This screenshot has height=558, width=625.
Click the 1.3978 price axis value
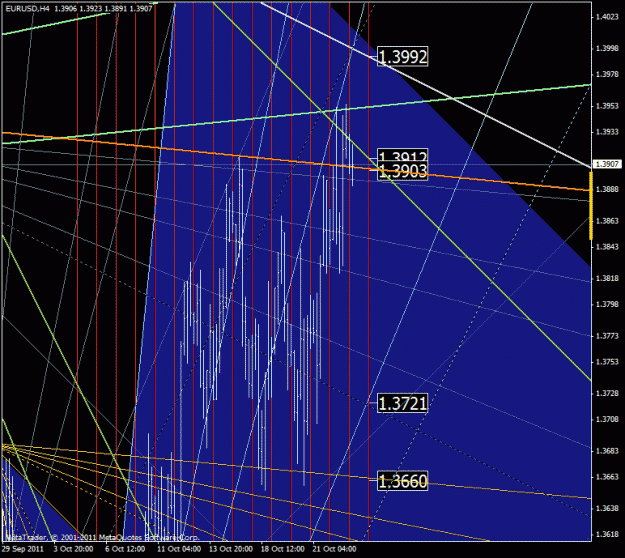point(607,75)
